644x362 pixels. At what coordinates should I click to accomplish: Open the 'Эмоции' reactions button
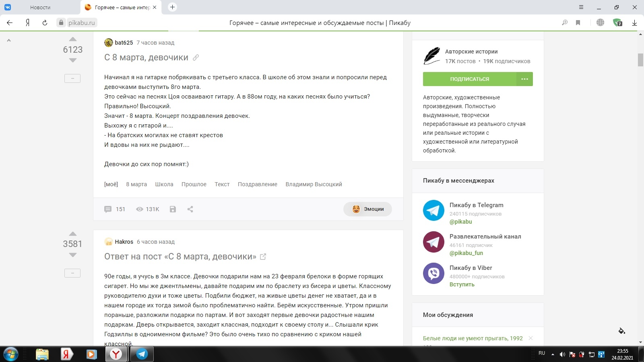coord(367,209)
